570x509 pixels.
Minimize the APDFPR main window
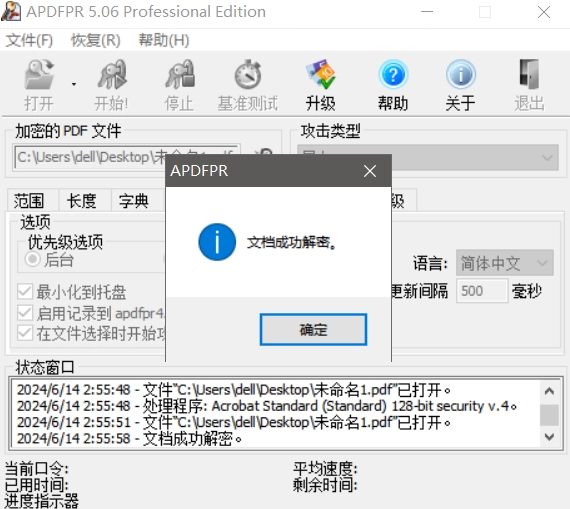point(427,12)
